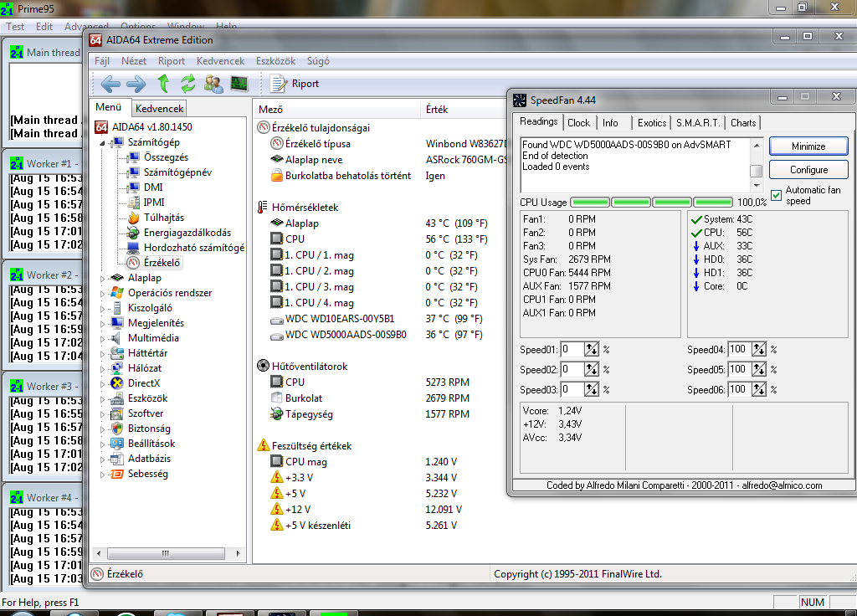
Task: Adjust the Speed02 spinner arrows
Action: pyautogui.click(x=592, y=370)
